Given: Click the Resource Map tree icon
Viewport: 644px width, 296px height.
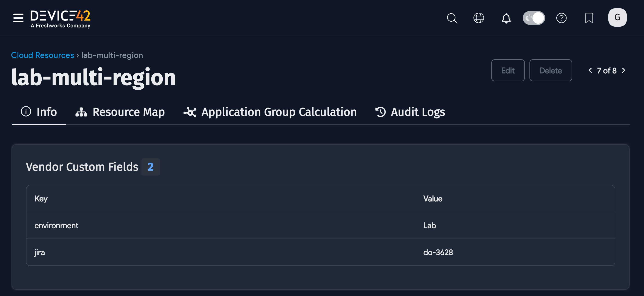Looking at the screenshot, I should [x=81, y=112].
